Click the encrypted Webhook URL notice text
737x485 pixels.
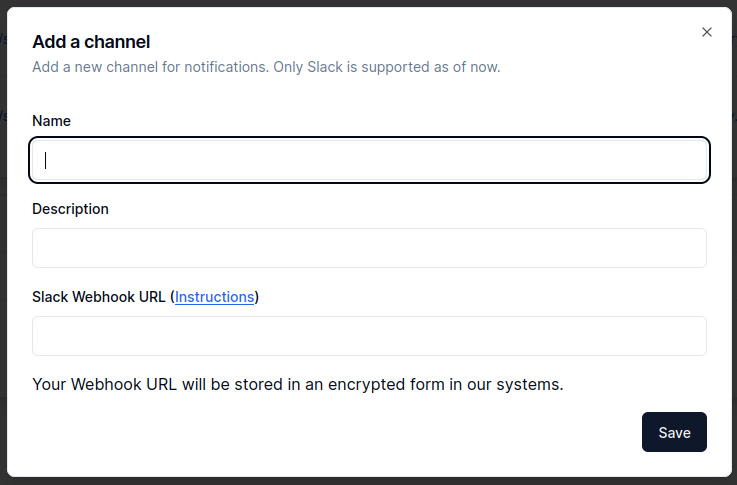click(x=298, y=384)
